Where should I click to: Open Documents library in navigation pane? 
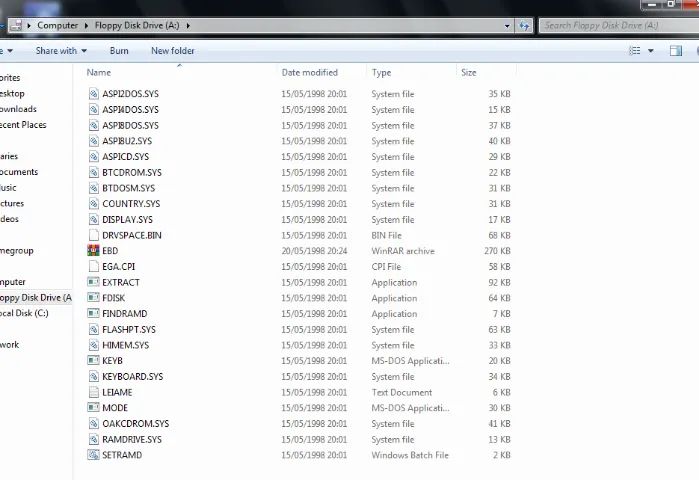click(19, 172)
